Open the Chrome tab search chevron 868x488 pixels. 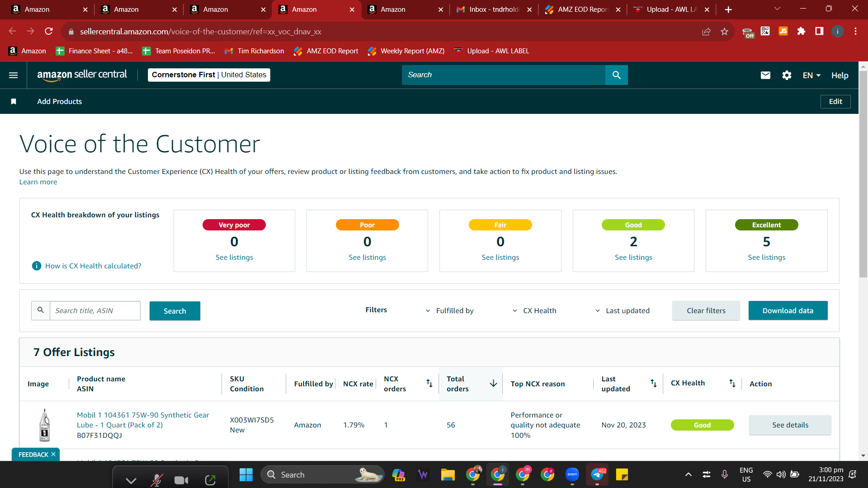[777, 9]
